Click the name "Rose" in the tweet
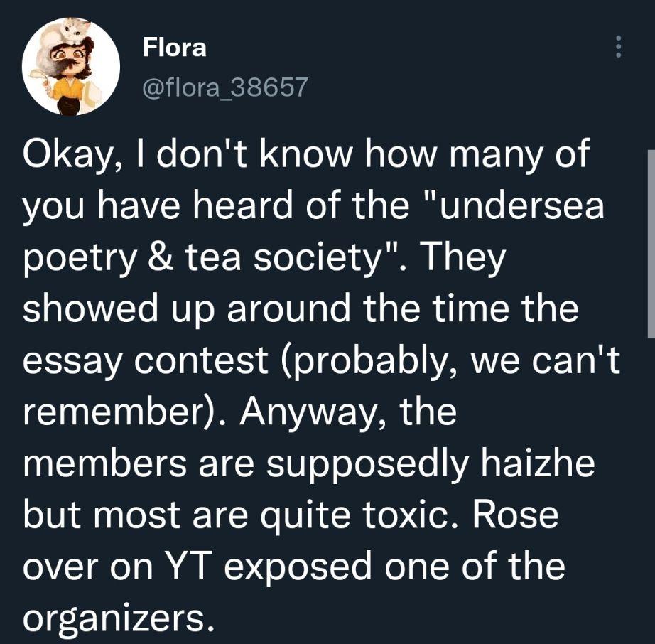 (x=516, y=515)
